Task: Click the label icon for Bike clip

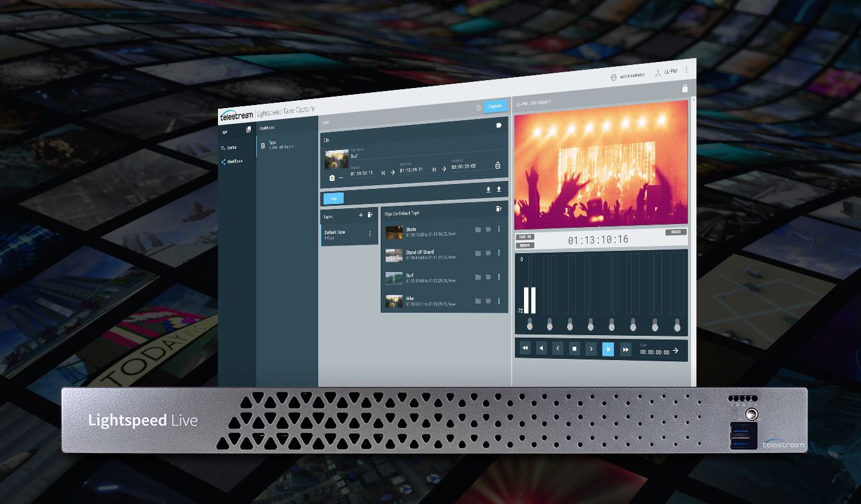Action: pos(488,301)
